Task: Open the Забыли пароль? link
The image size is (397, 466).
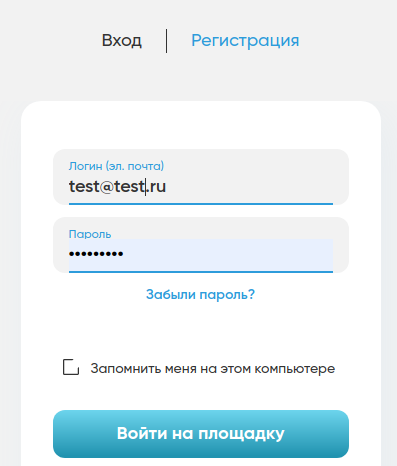Action: [200, 294]
